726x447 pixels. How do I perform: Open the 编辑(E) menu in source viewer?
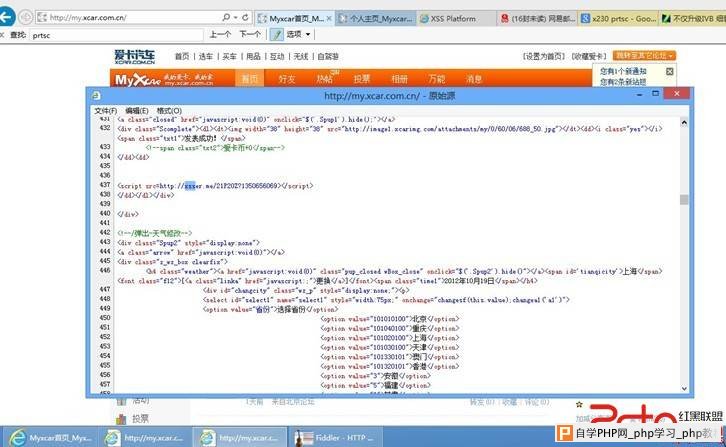[137, 111]
